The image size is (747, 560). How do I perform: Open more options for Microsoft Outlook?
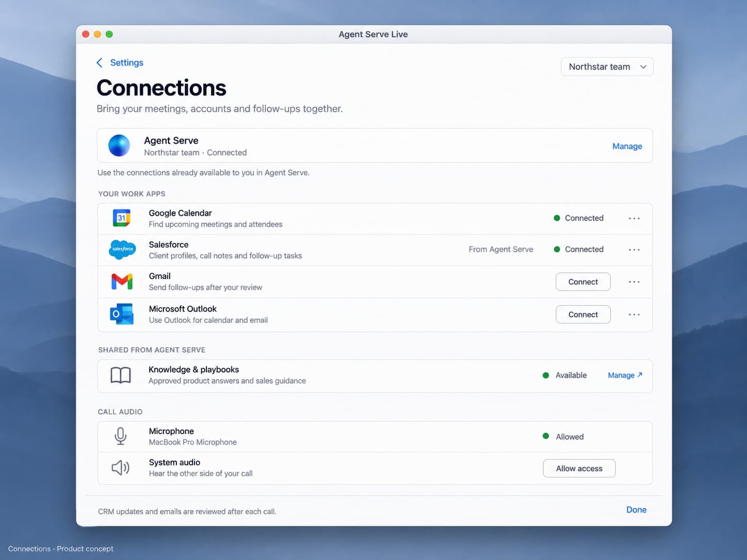click(634, 315)
